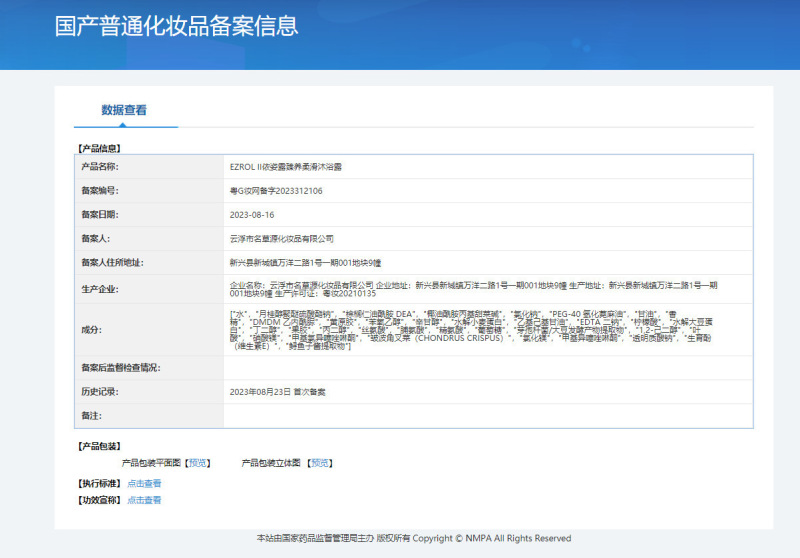Click the 备案人 row label
This screenshot has height=558, width=800.
point(95,239)
